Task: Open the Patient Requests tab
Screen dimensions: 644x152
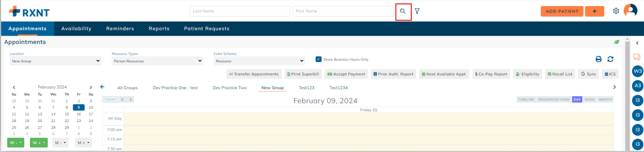Action: click(207, 28)
